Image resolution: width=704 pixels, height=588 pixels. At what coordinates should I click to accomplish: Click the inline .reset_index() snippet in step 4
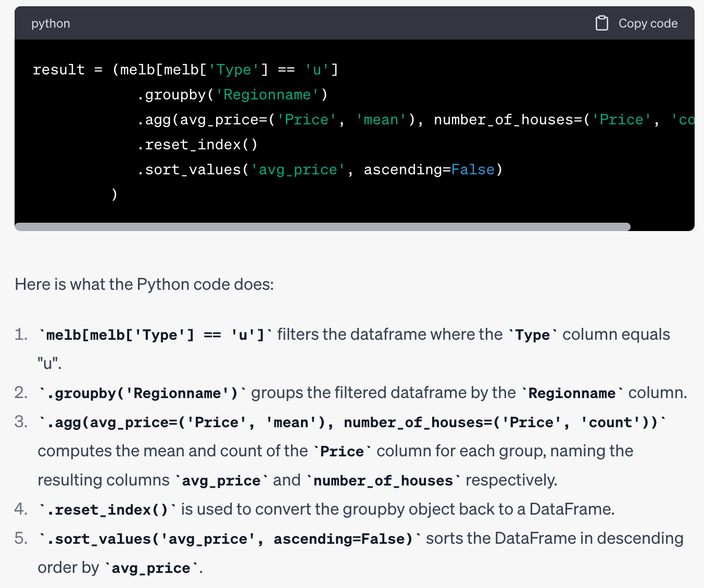pos(107,509)
